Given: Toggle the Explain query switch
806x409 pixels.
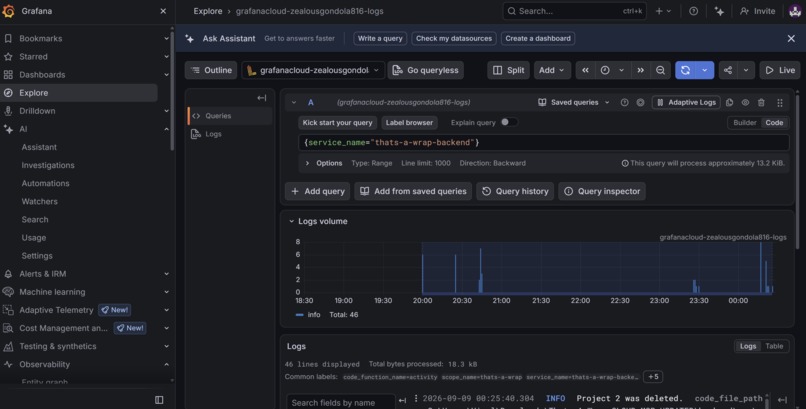Looking at the screenshot, I should coord(509,122).
